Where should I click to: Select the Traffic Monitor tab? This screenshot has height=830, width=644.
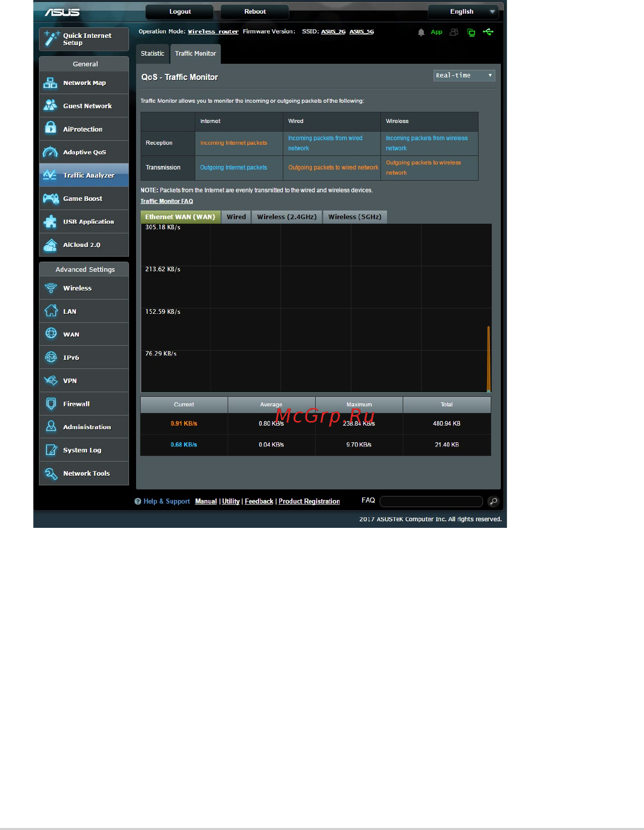pyautogui.click(x=195, y=54)
